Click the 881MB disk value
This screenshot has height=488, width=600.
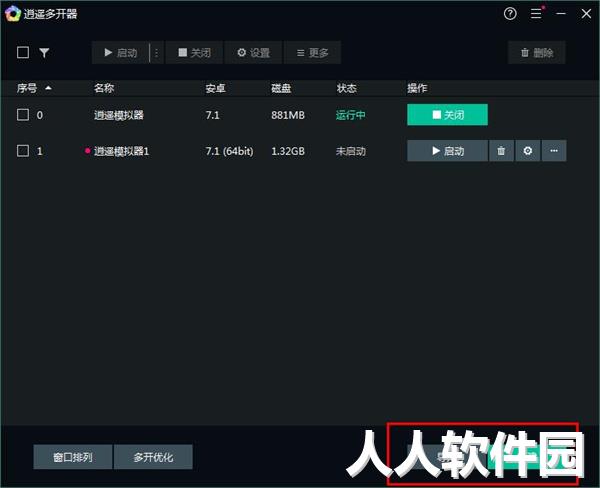(x=288, y=115)
